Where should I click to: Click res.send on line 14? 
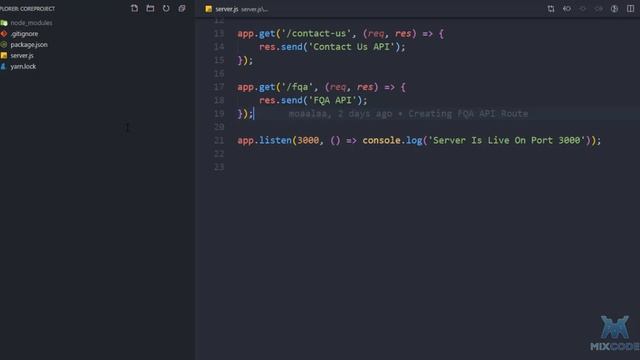click(x=281, y=47)
